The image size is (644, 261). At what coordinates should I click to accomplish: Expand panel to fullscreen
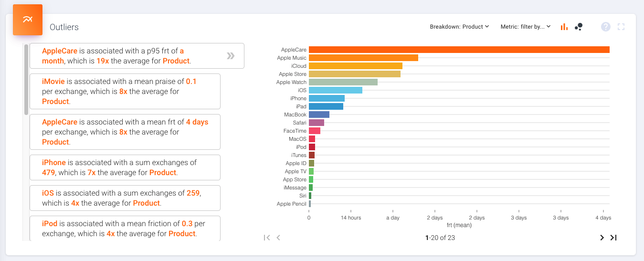click(621, 27)
